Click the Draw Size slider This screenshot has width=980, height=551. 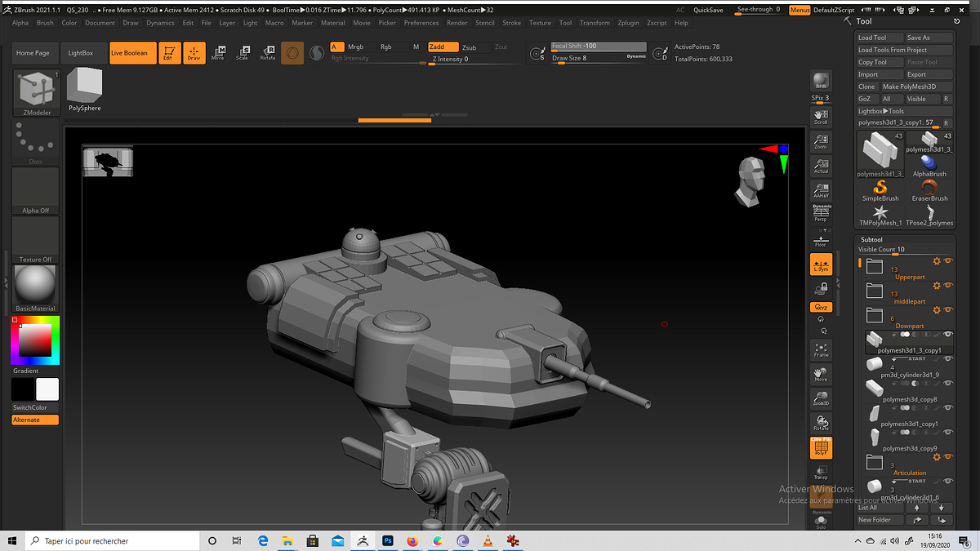599,58
